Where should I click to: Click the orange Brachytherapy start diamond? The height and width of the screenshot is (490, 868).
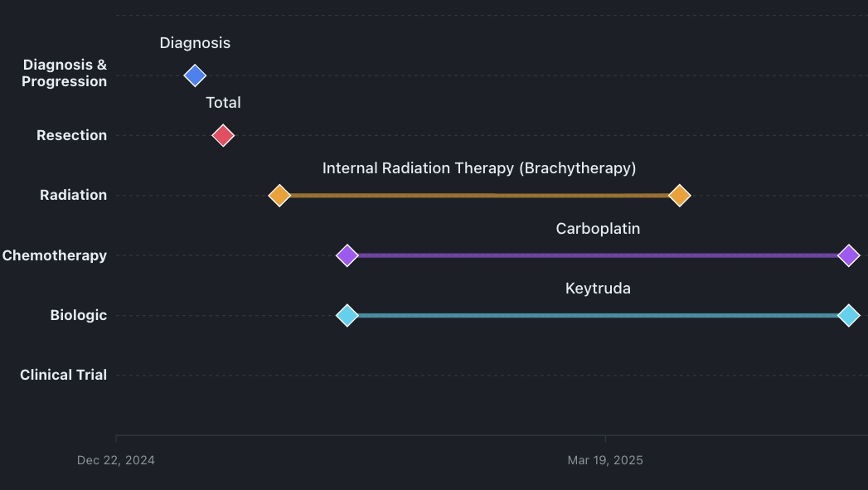point(279,196)
